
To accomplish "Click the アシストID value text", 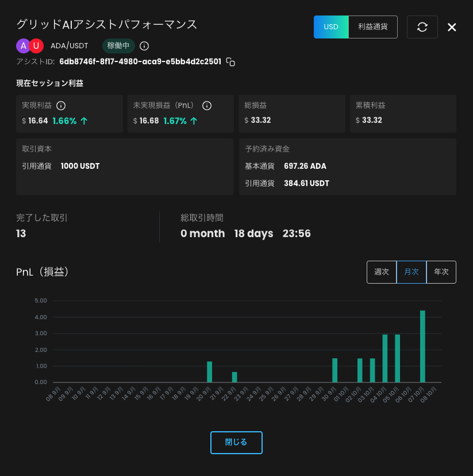I will 140,61.
